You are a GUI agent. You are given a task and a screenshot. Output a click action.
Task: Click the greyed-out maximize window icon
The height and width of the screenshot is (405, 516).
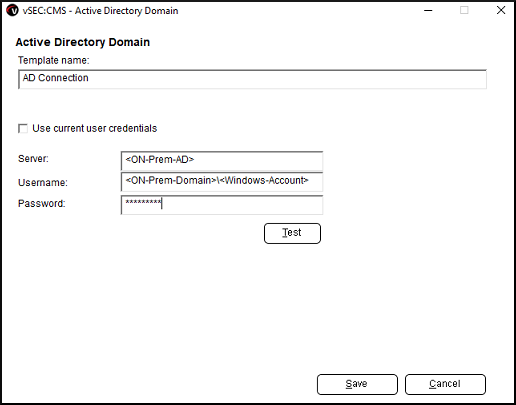coord(464,10)
